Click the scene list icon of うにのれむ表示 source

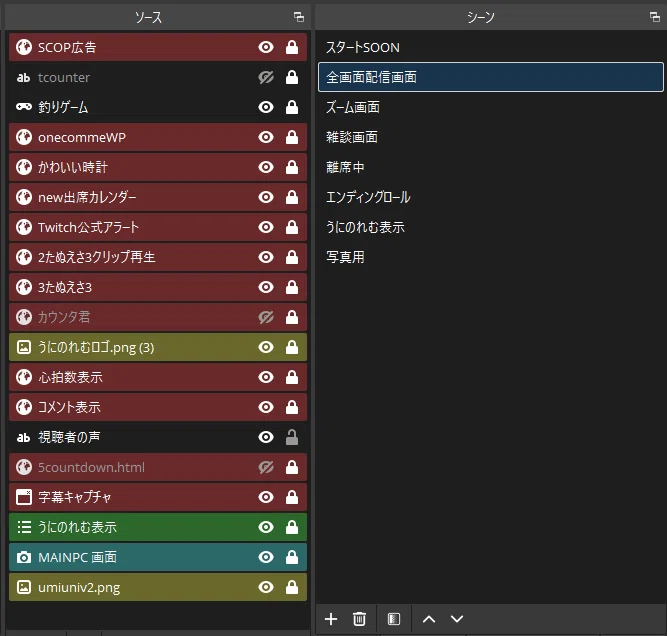pos(24,527)
